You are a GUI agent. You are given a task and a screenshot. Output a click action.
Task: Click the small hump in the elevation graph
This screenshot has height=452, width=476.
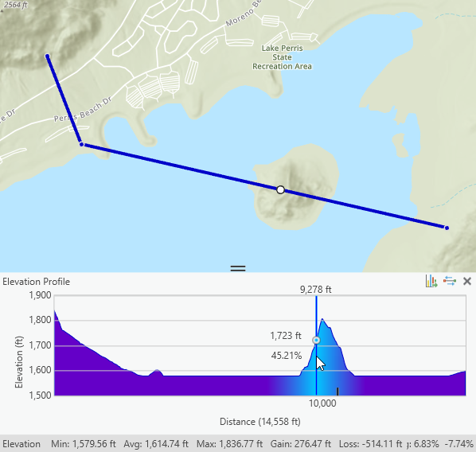(157, 372)
